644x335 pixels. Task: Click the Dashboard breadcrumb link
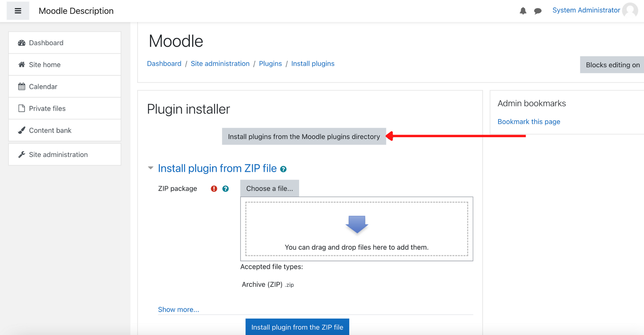coord(164,63)
